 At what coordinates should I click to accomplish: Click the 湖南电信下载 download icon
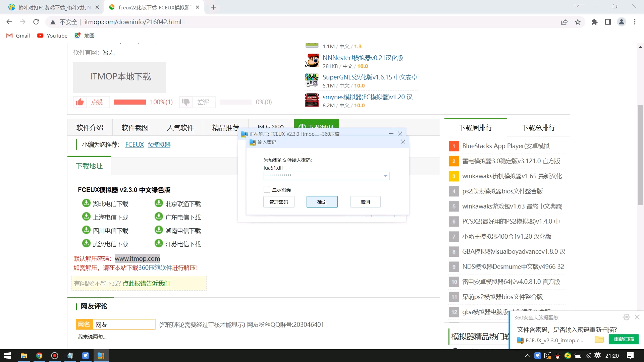click(159, 230)
